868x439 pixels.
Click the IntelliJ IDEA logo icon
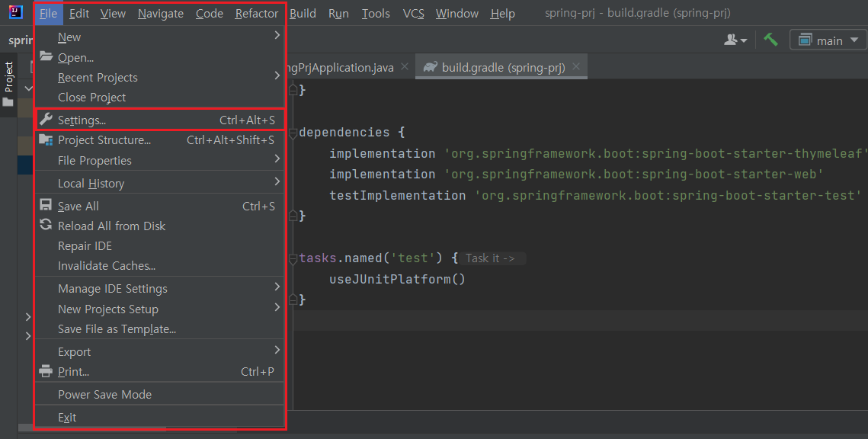[x=15, y=11]
